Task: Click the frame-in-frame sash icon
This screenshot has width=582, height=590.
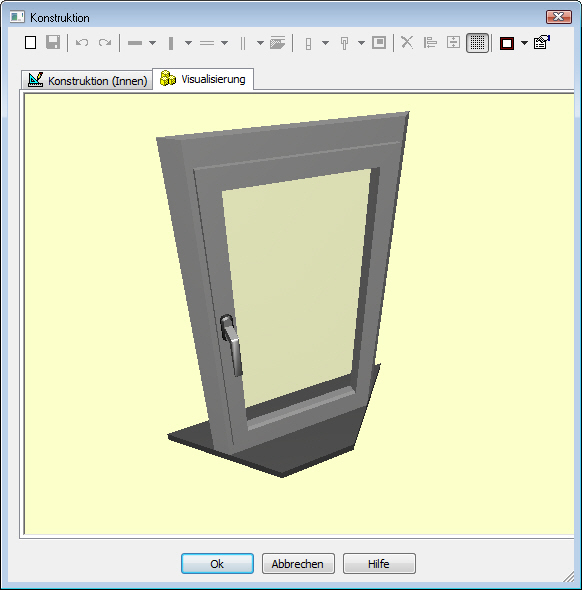Action: [x=379, y=43]
